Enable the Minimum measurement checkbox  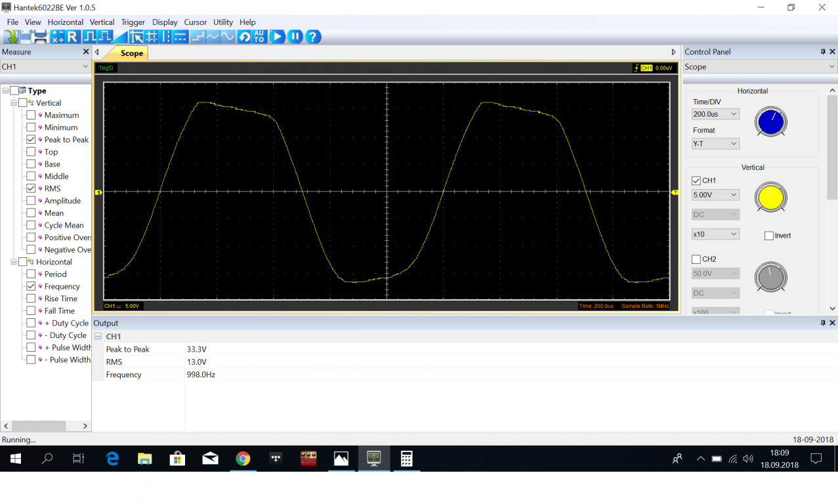31,127
